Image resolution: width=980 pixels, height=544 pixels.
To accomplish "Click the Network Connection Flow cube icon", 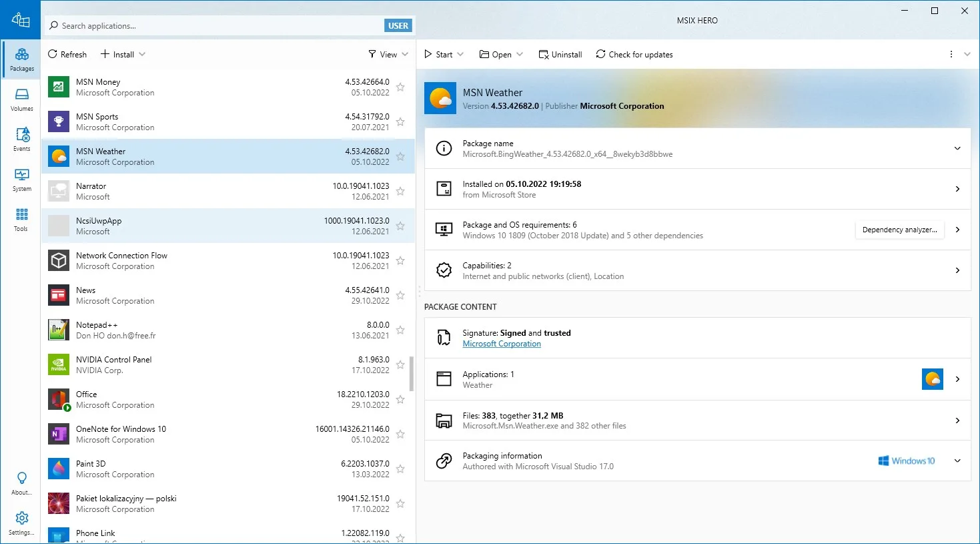I will tap(59, 260).
